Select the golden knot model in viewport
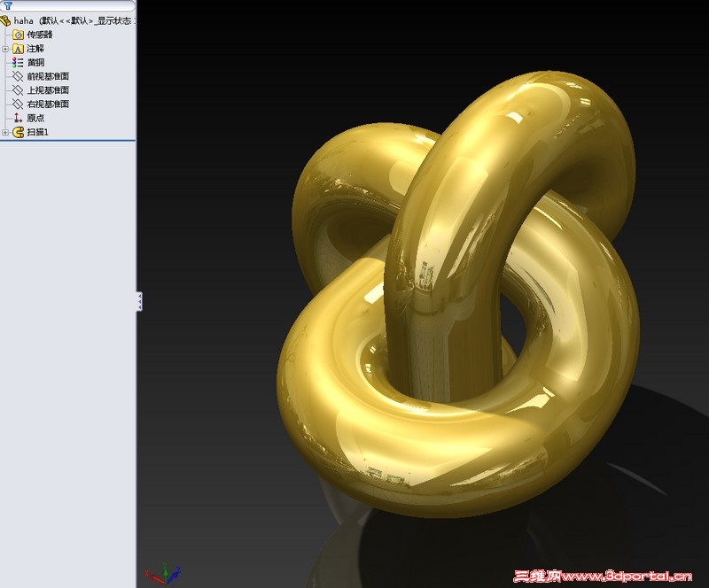Viewport: 709px width, 588px height. [x=457, y=296]
